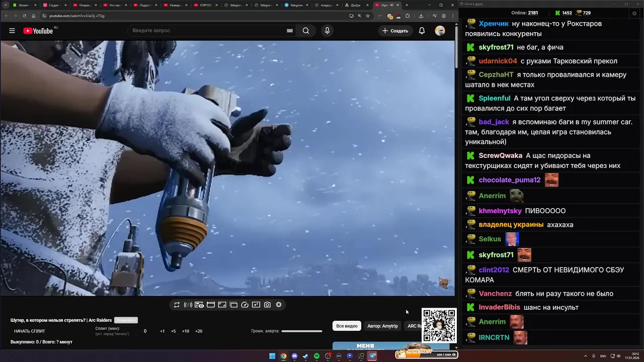The width and height of the screenshot is (644, 362).
Task: Go back with the browser back arrow
Action: (x=7, y=16)
